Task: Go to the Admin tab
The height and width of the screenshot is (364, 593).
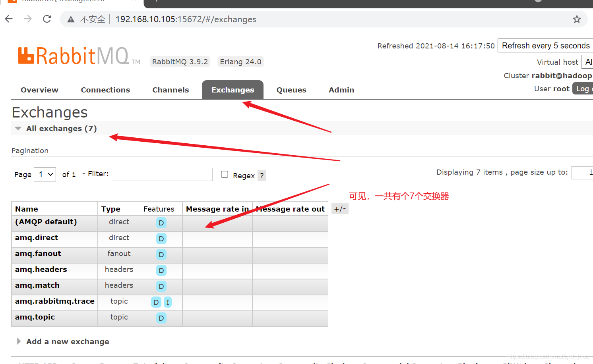Action: (341, 90)
